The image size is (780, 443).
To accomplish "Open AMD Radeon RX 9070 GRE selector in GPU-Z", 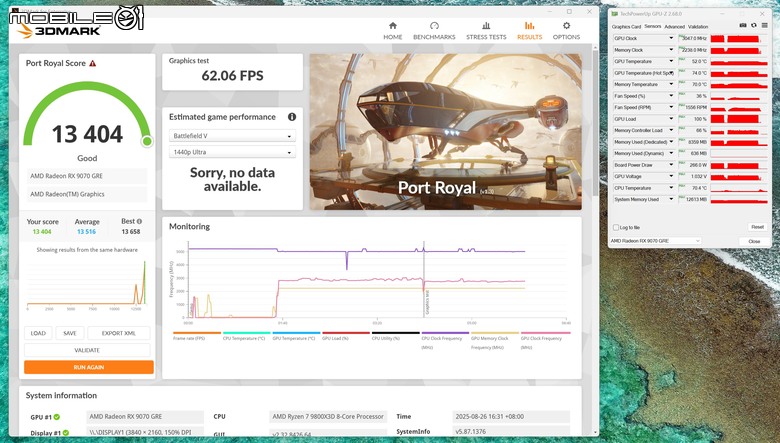I will click(655, 241).
